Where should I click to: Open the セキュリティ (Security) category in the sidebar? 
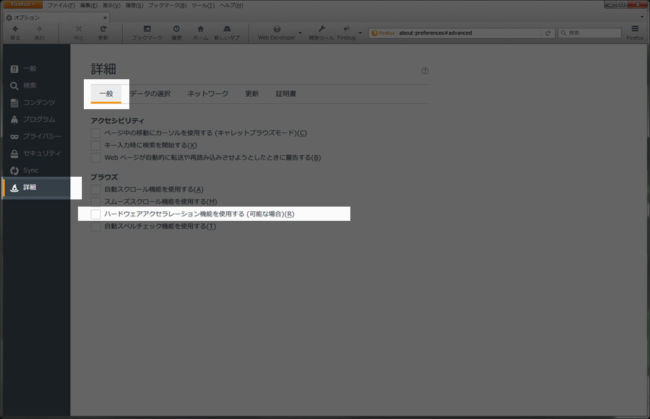coord(36,153)
